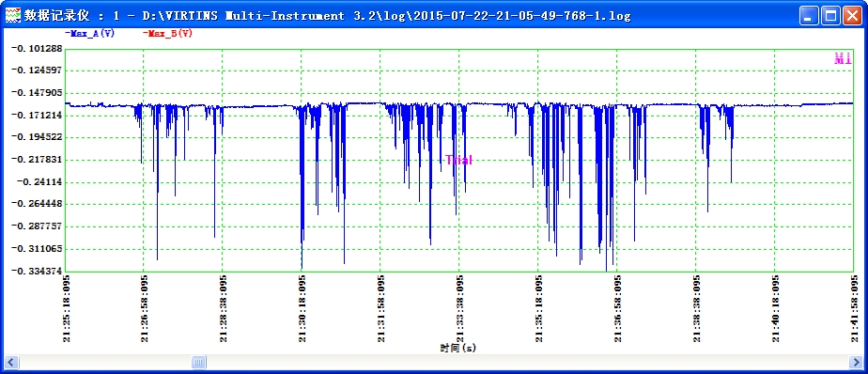Click time label 21:30:18:095
This screenshot has height=374, width=868.
click(302, 307)
